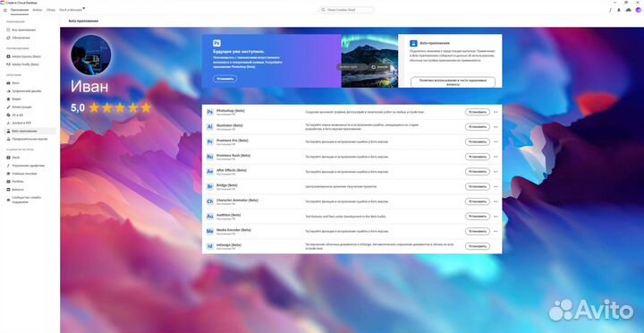Open the account avatar in the top bar
The width and height of the screenshot is (644, 333).
click(638, 10)
